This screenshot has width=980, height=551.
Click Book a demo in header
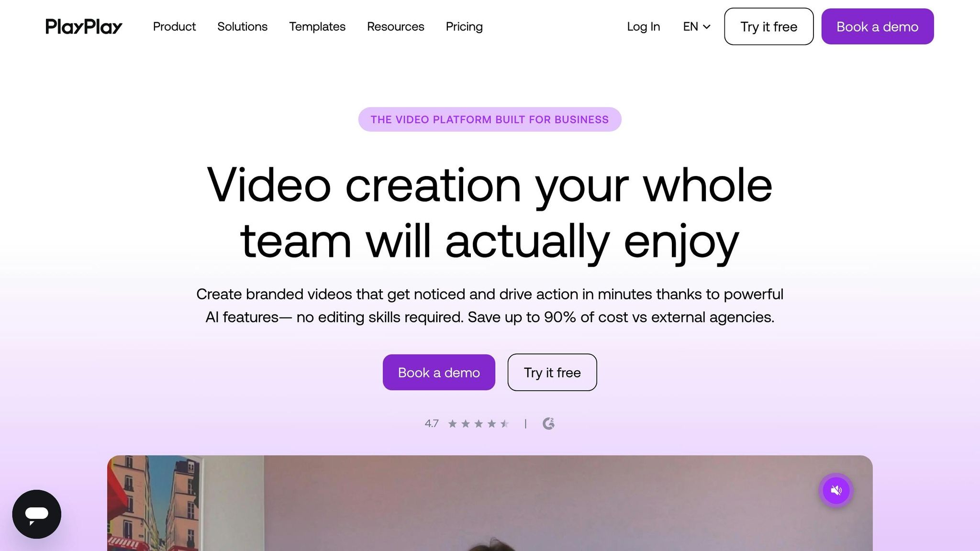878,26
